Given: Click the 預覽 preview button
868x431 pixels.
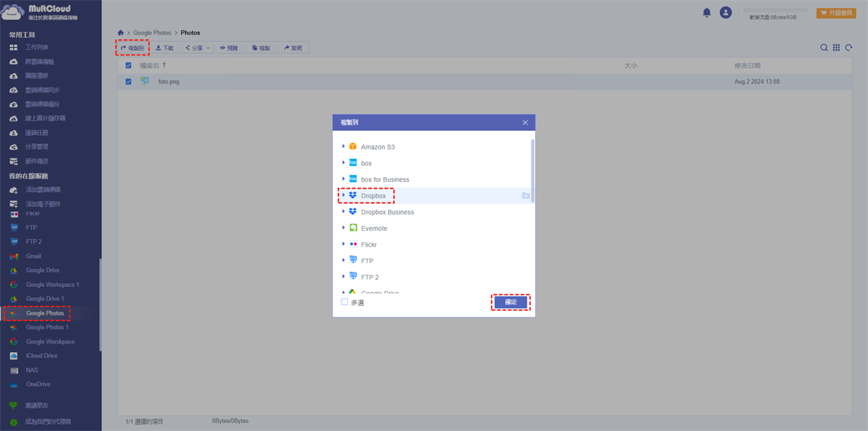Looking at the screenshot, I should [229, 48].
